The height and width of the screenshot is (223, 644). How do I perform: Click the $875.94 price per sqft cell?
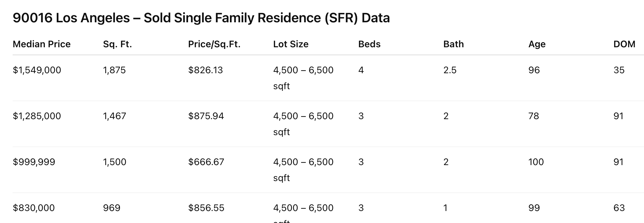(x=206, y=116)
